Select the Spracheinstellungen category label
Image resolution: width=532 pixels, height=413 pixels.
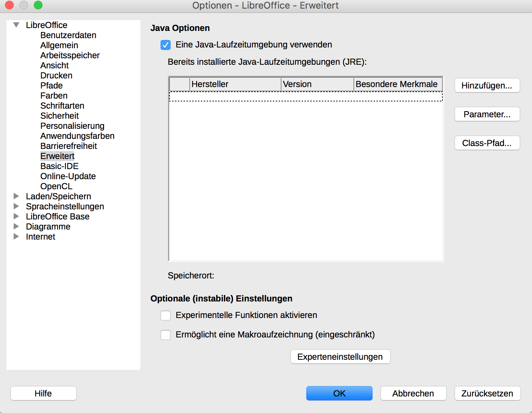pos(65,206)
